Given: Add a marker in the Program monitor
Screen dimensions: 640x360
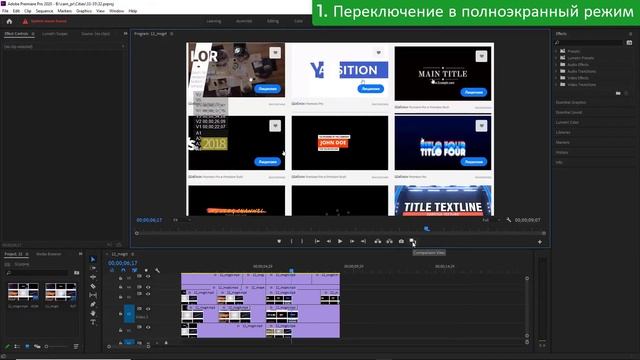Looking at the screenshot, I should [279, 242].
